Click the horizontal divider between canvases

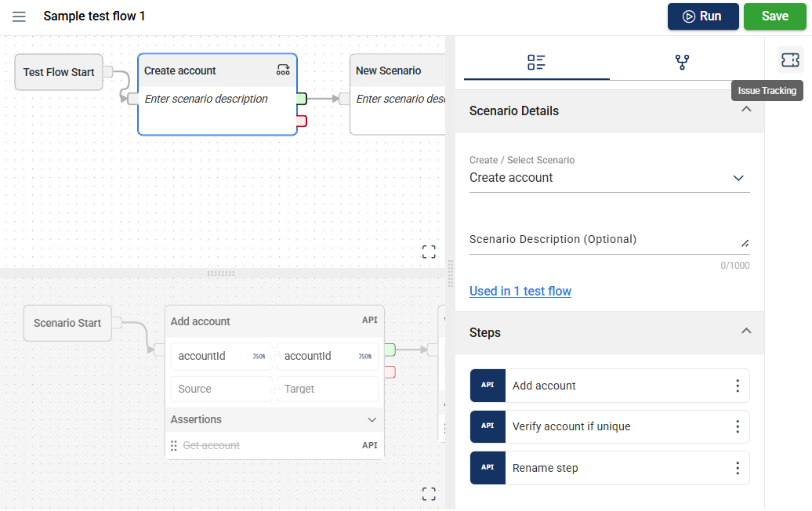click(220, 274)
